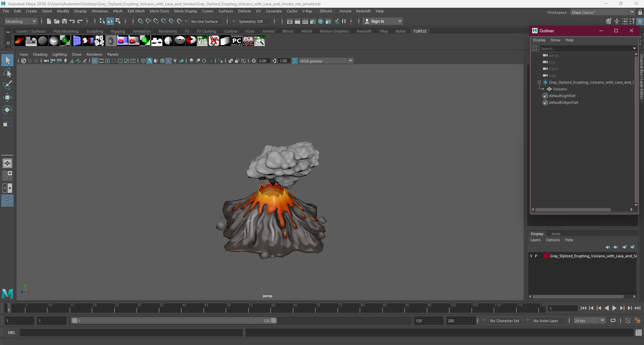Toggle textured display in viewport
The height and width of the screenshot is (345, 644).
[169, 61]
